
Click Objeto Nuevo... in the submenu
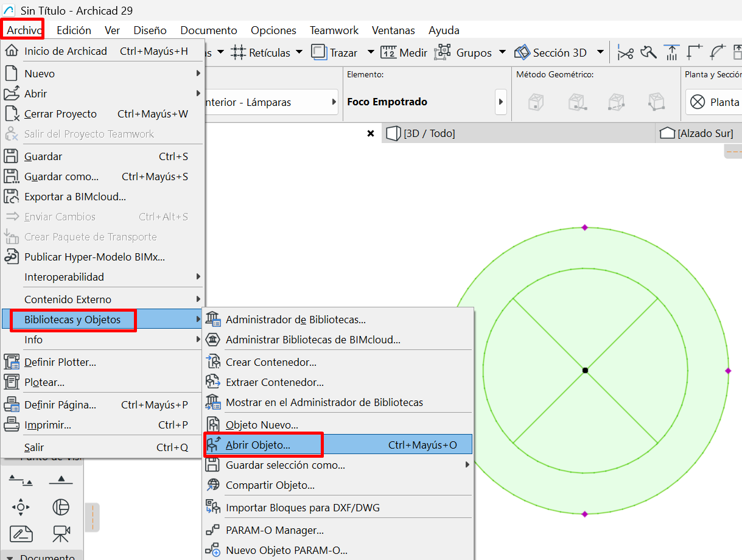[x=262, y=425]
